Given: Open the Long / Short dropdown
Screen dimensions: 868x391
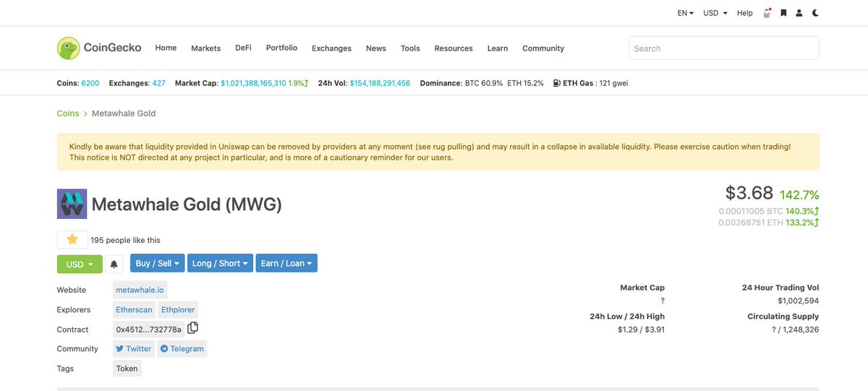Looking at the screenshot, I should click(x=221, y=263).
